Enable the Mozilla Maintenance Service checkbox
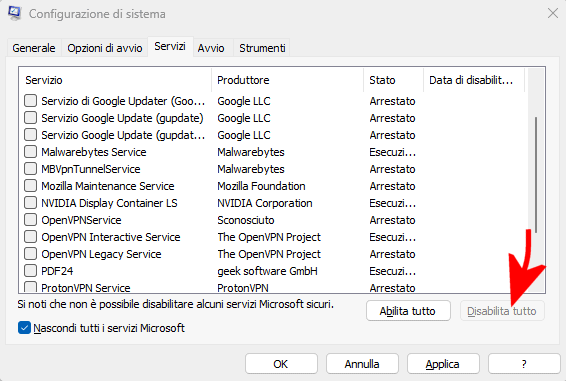This screenshot has height=381, width=566. point(31,186)
